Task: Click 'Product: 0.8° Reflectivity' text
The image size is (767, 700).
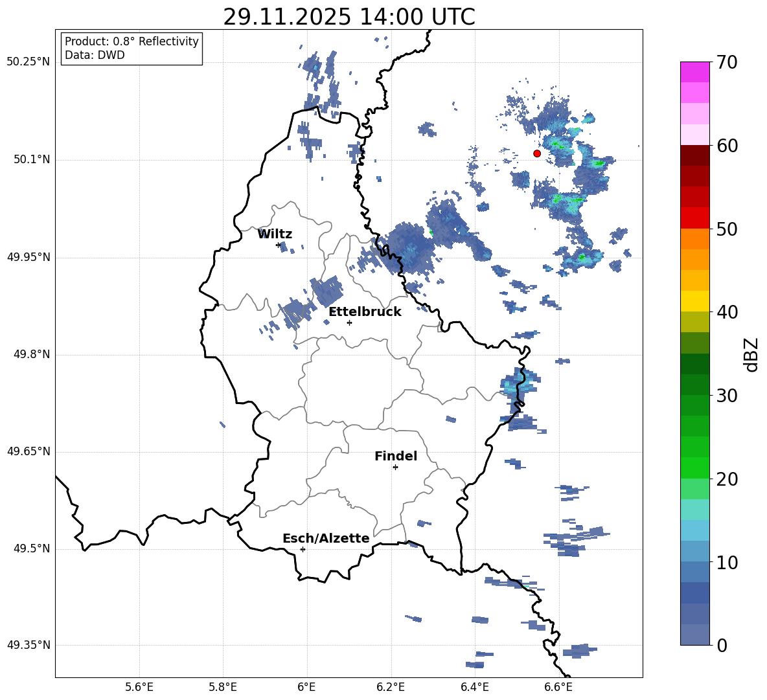Action: [x=132, y=41]
